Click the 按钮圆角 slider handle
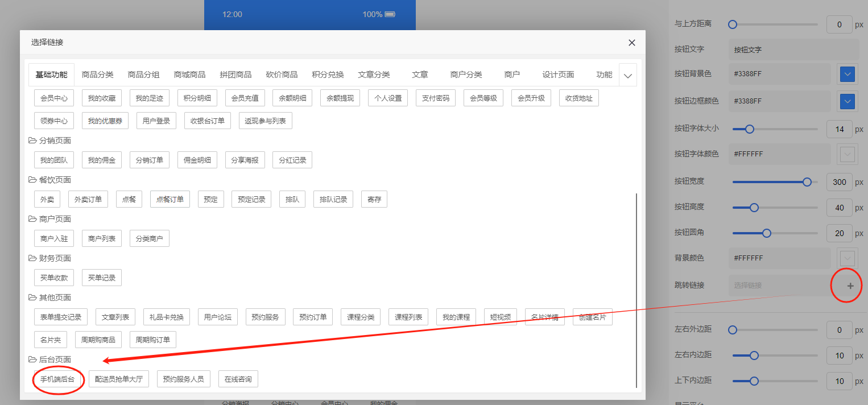The height and width of the screenshot is (405, 868). pos(766,233)
